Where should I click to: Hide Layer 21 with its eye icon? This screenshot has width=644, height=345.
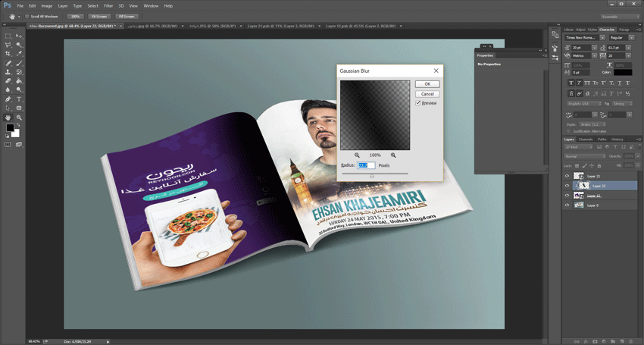coord(567,176)
